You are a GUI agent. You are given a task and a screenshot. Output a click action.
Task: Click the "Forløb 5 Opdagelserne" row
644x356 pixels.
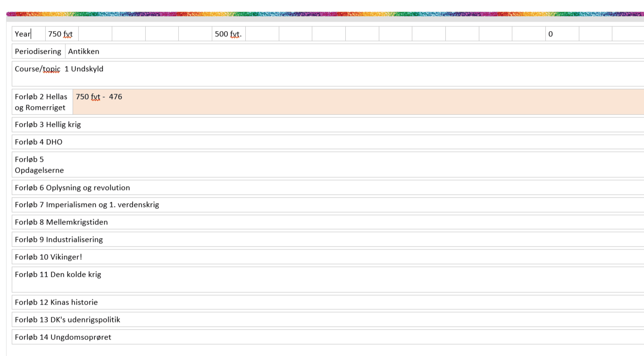tap(328, 165)
